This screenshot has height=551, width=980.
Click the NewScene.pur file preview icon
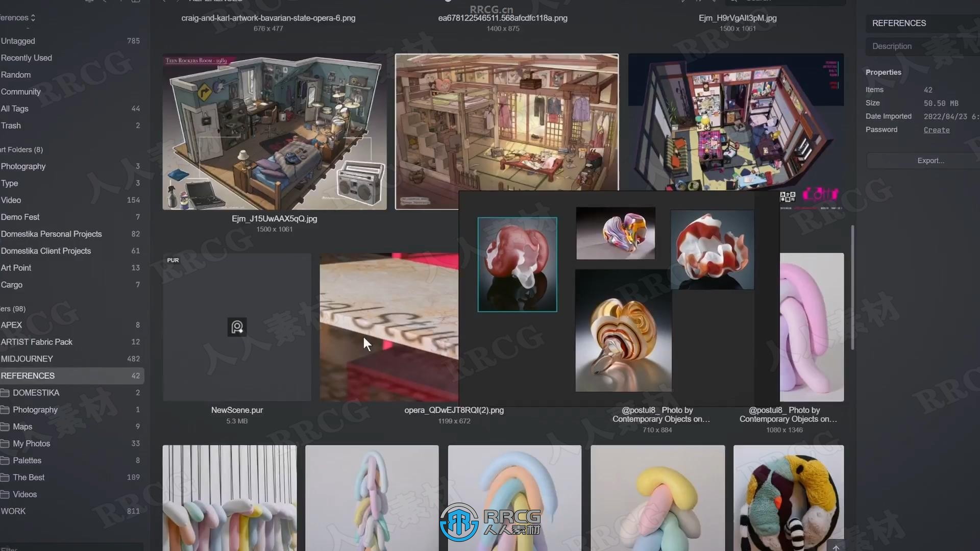[x=237, y=327]
